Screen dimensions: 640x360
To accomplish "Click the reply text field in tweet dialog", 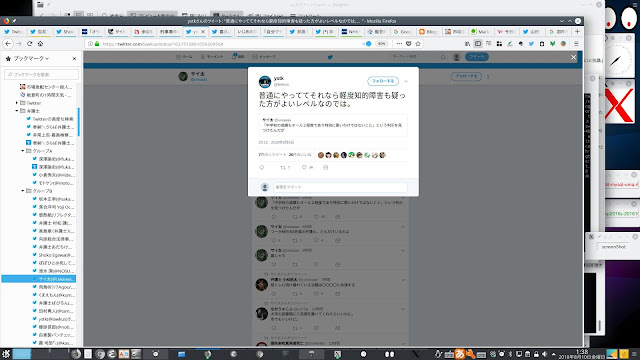I will tap(340, 187).
